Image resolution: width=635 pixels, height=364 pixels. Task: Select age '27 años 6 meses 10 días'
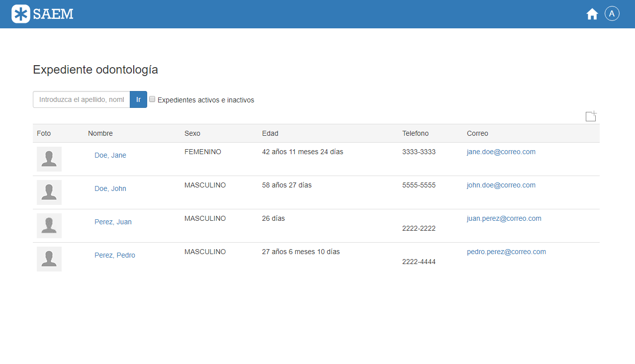pos(301,252)
